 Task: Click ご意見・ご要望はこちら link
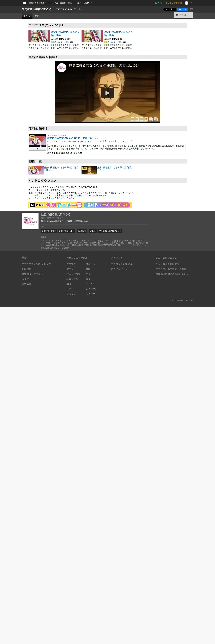tap(77, 222)
